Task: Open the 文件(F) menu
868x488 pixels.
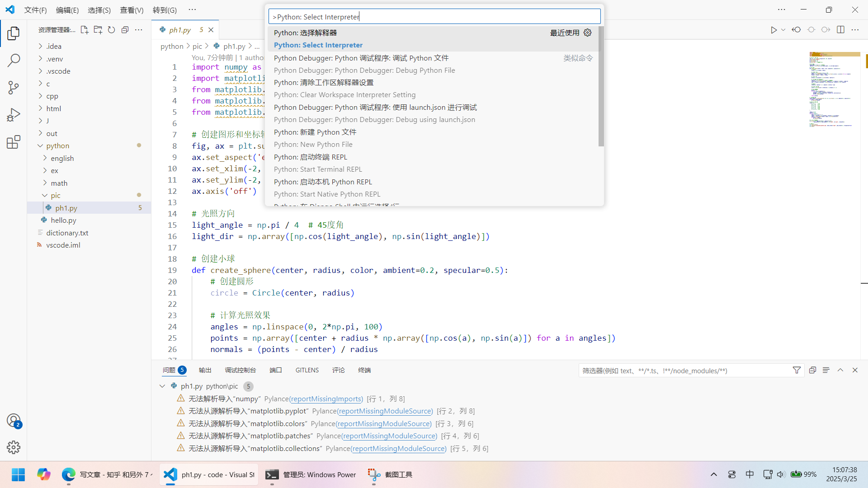Action: click(35, 9)
